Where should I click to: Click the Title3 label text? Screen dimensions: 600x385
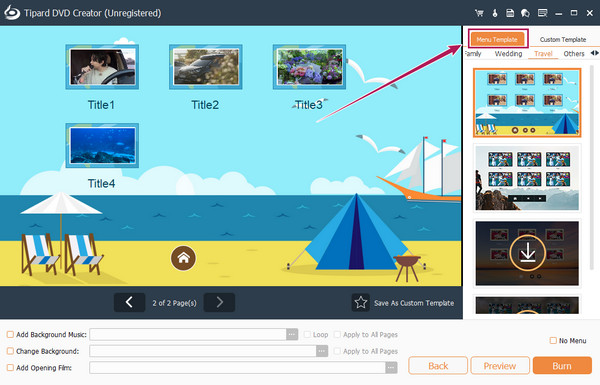pyautogui.click(x=309, y=105)
